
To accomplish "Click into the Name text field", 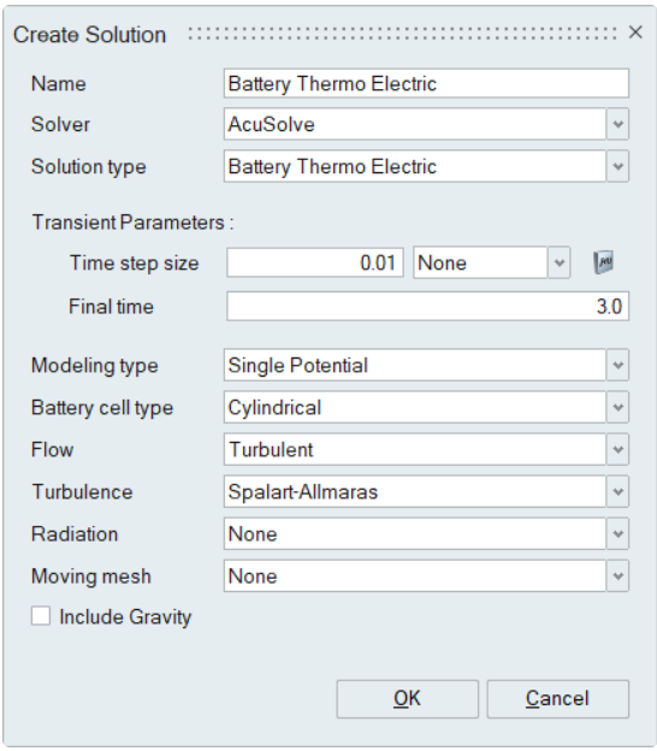I will click(427, 84).
